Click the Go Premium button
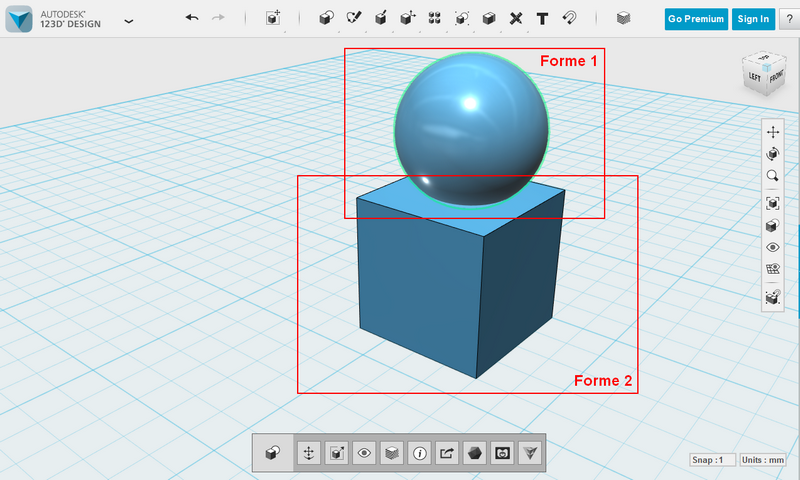The height and width of the screenshot is (480, 800). [696, 19]
